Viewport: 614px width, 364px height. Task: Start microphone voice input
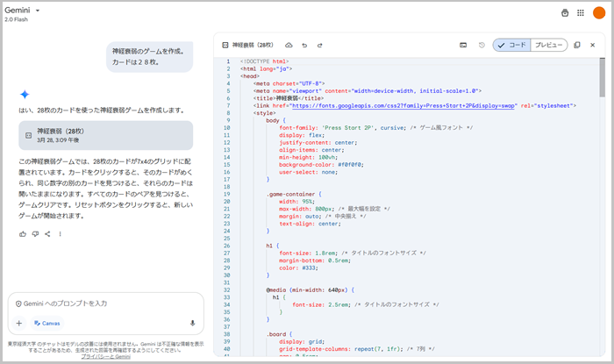(192, 323)
